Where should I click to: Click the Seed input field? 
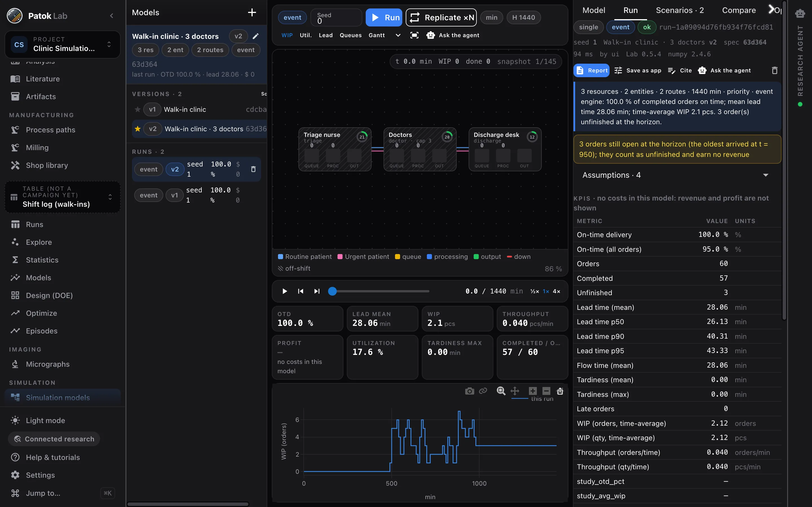(336, 17)
